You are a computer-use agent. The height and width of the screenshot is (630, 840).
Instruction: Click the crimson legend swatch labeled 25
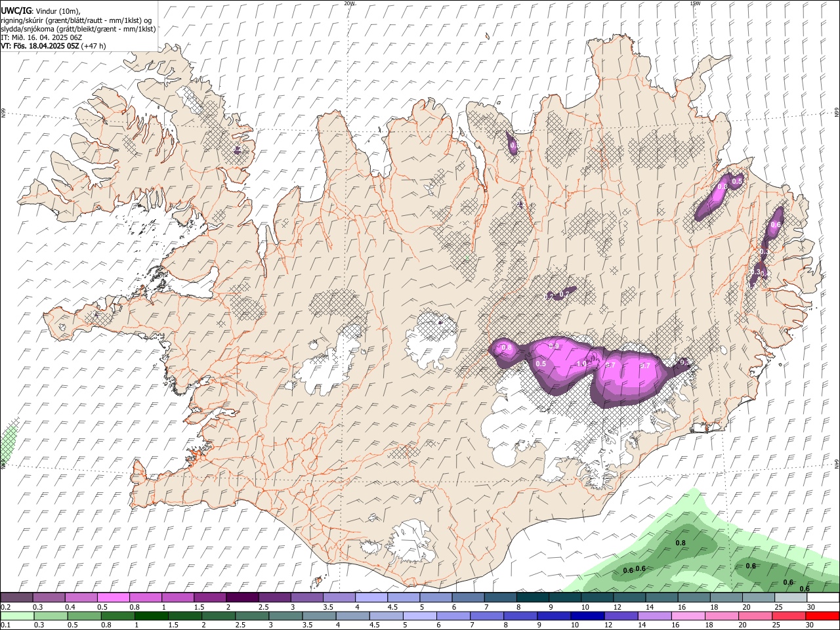pyautogui.click(x=789, y=616)
